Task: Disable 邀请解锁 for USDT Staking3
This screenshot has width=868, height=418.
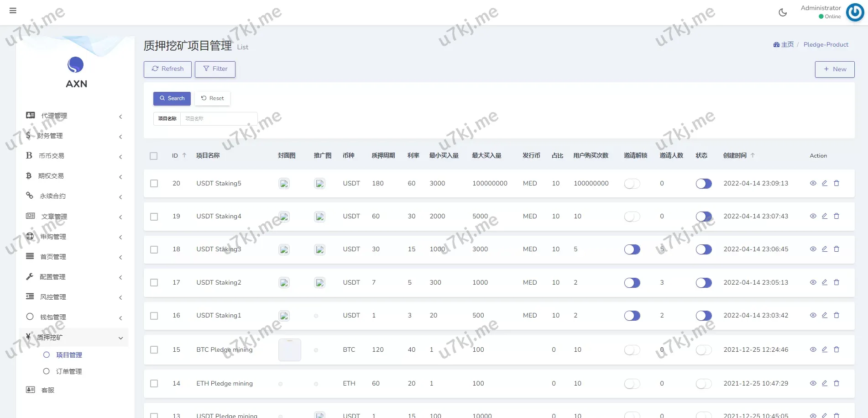Action: pyautogui.click(x=632, y=249)
